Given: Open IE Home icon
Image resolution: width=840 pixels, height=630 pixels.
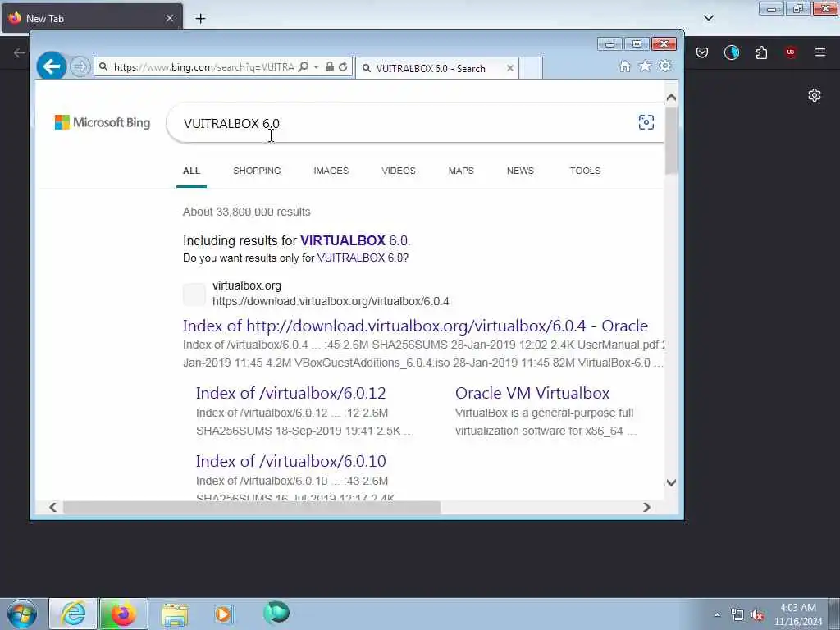Looking at the screenshot, I should click(x=624, y=66).
